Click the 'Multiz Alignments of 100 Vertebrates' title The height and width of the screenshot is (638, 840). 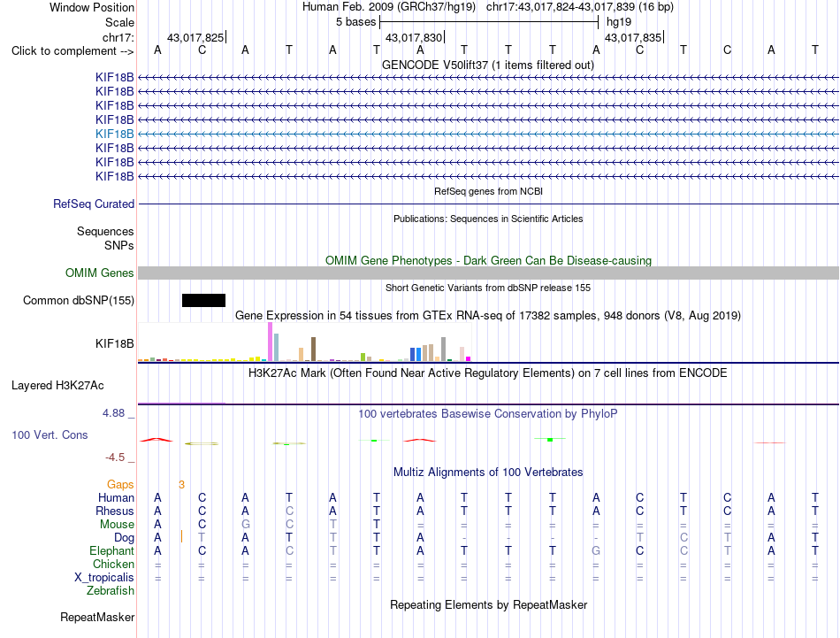pos(488,473)
